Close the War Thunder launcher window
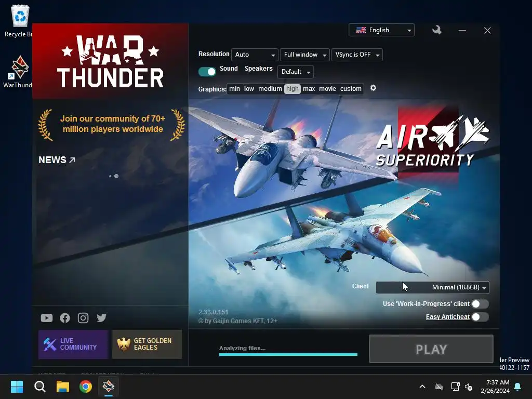The width and height of the screenshot is (532, 399). click(487, 31)
